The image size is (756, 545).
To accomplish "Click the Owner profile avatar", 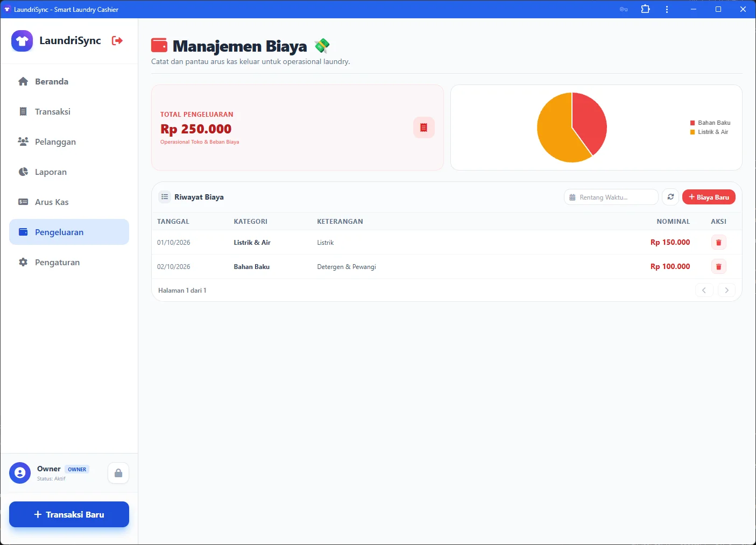I will coord(20,473).
